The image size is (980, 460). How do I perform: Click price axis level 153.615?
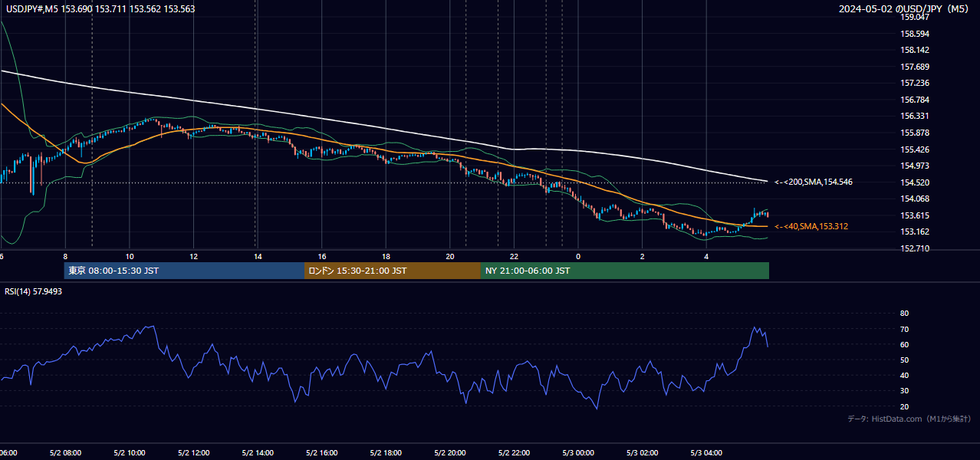[x=916, y=215]
